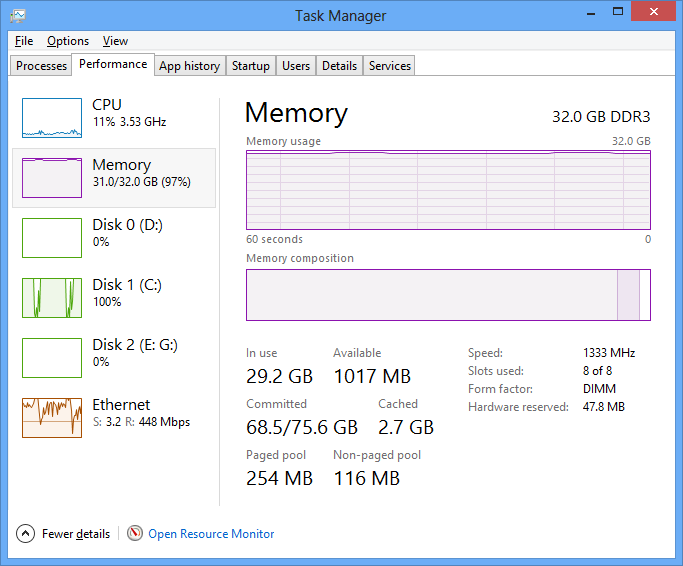Open the Services tab
The height and width of the screenshot is (566, 683).
point(389,66)
